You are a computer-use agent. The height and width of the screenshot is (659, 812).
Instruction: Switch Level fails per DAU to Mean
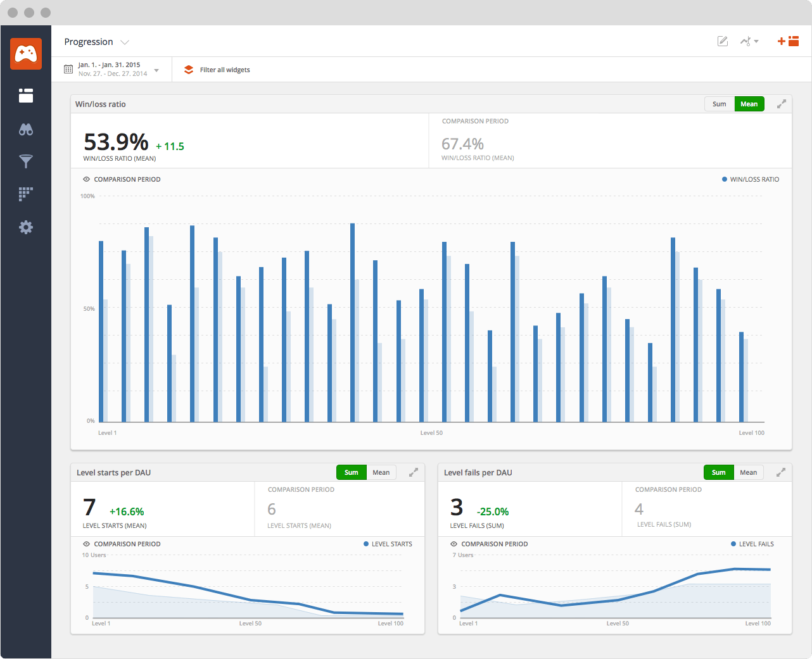748,472
